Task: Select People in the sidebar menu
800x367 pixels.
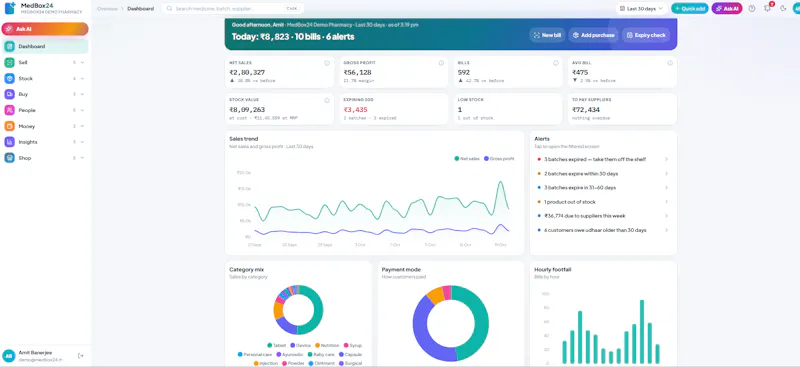Action: (45, 110)
